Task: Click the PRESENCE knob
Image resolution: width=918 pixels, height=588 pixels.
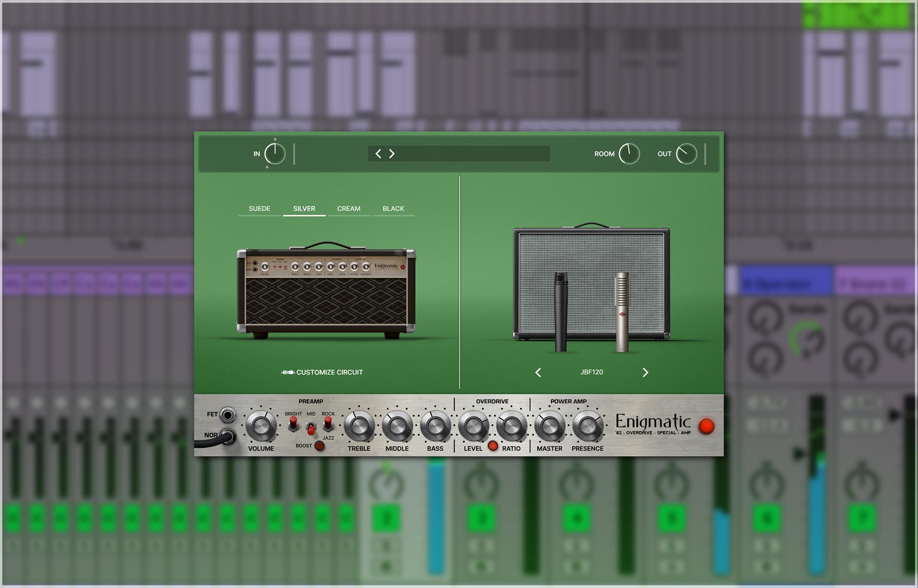Action: (x=588, y=426)
